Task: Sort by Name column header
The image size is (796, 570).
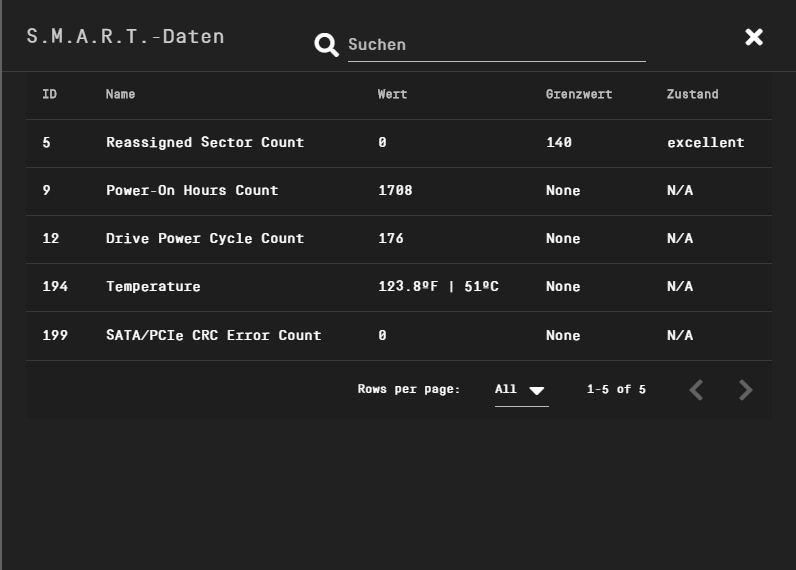Action: point(120,94)
